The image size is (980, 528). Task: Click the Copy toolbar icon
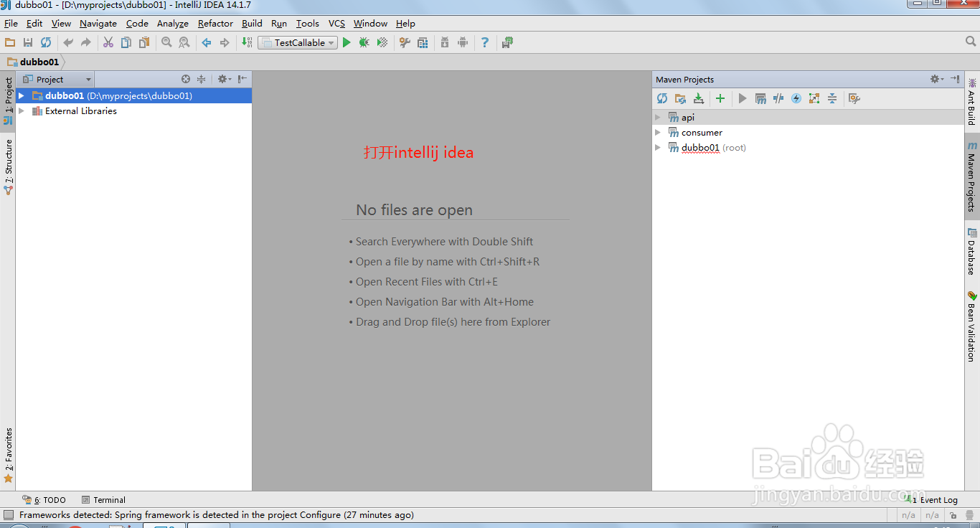click(126, 42)
